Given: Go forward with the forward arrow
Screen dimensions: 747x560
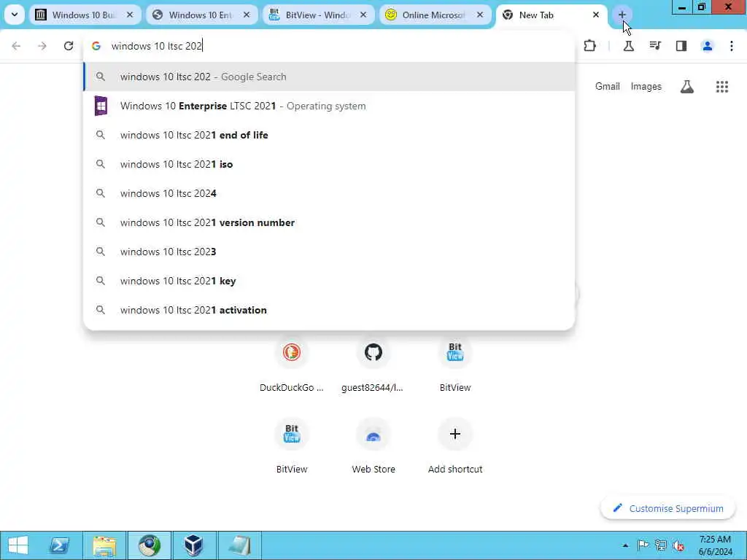Looking at the screenshot, I should [x=42, y=46].
